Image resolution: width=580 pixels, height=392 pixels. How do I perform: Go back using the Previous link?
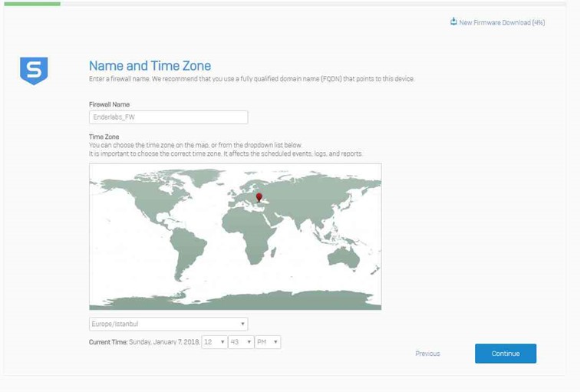(x=427, y=354)
